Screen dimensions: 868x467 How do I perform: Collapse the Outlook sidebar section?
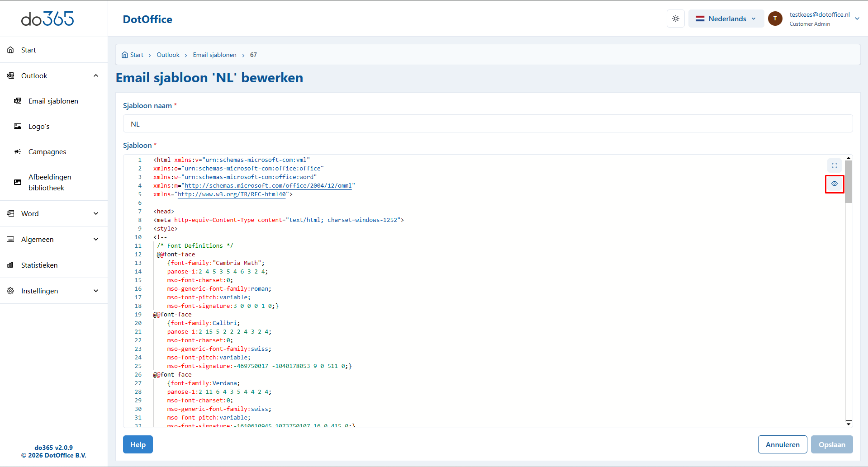(95, 75)
